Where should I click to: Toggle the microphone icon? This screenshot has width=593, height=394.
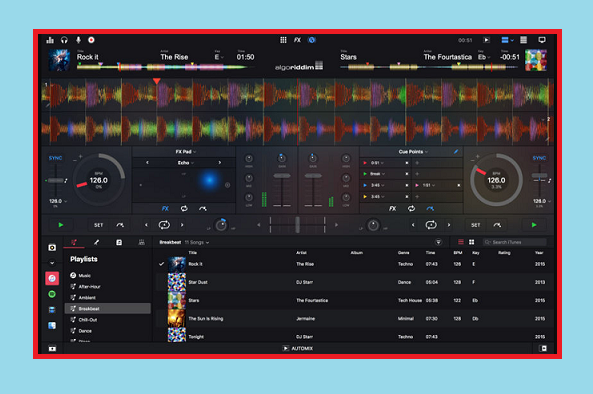(78, 40)
